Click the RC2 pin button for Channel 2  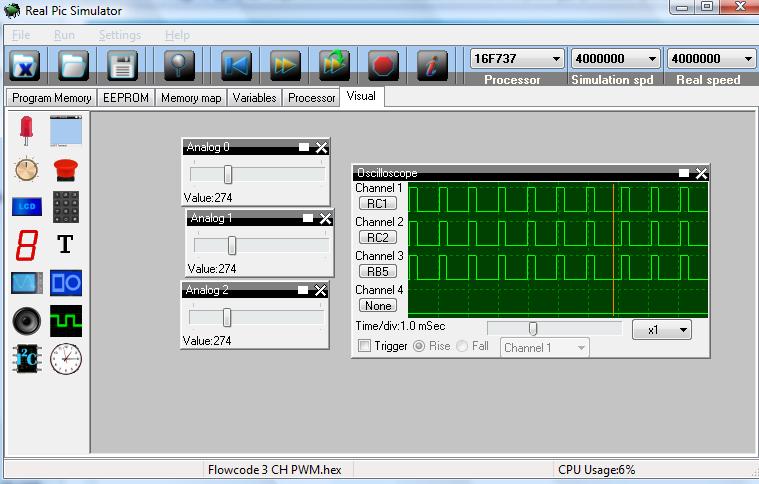[x=378, y=238]
